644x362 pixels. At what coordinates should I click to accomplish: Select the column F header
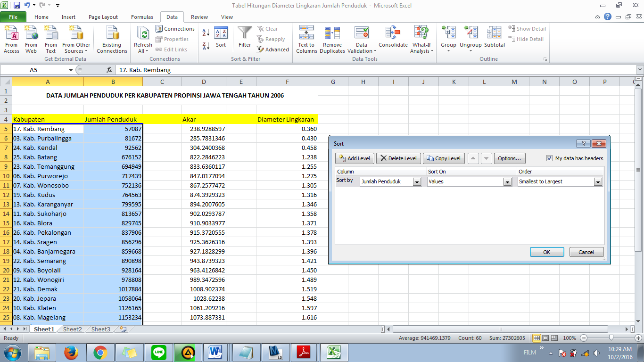coord(287,82)
